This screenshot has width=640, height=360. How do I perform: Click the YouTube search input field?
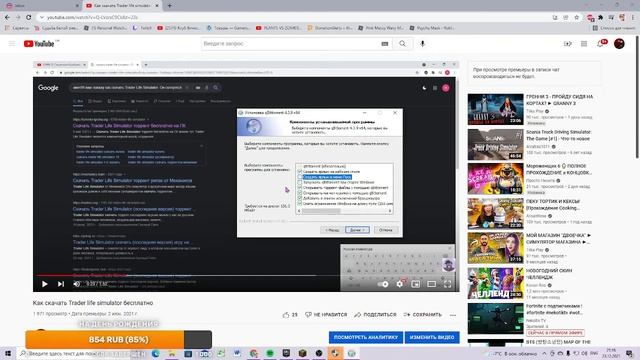tap(289, 44)
